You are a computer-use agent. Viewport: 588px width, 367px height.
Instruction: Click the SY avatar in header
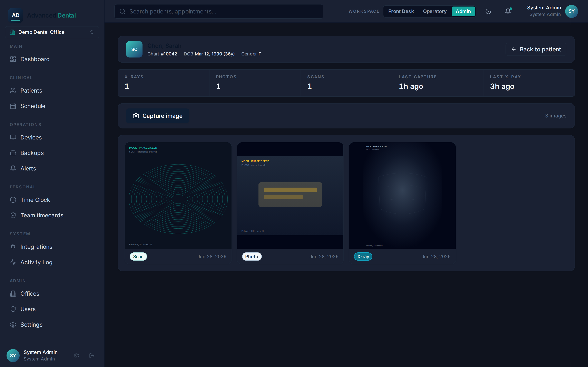(x=571, y=11)
